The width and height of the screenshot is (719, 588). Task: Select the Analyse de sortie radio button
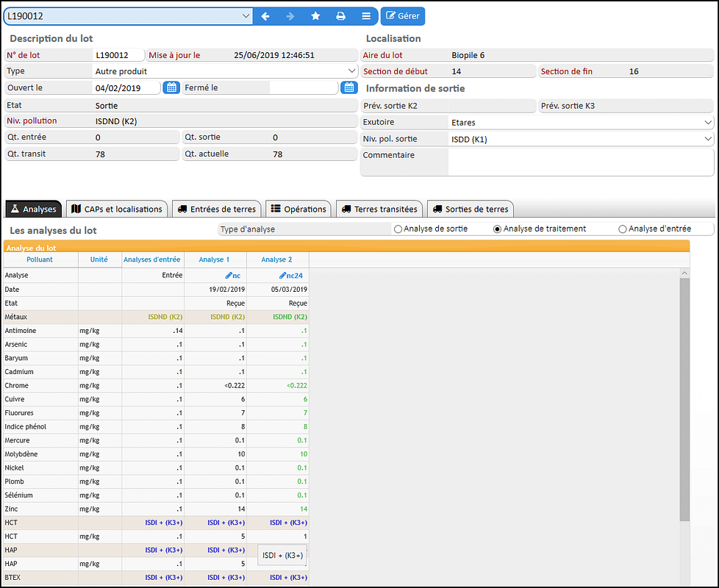click(x=398, y=229)
